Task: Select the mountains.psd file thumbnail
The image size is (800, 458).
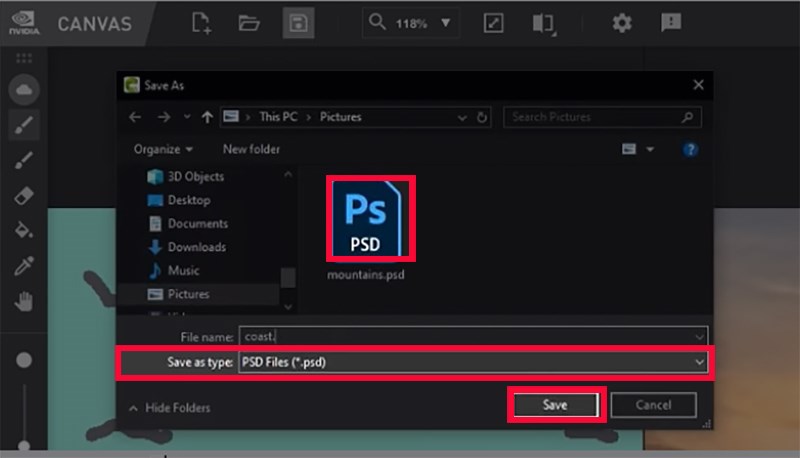Action: 370,218
